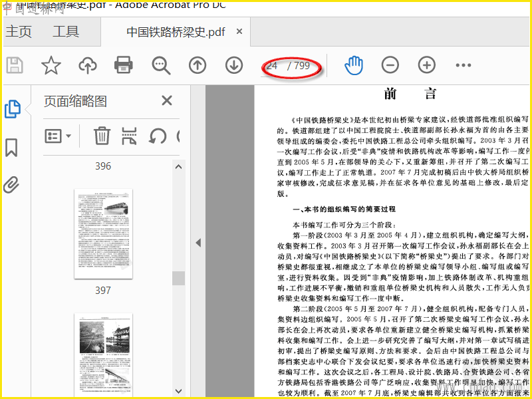
Task: Click the heading 一、本书的组织编写的简要过程
Action: tap(344, 209)
